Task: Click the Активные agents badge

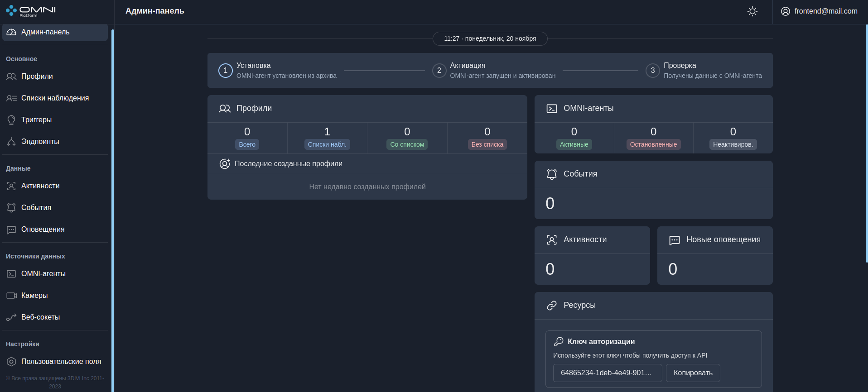Action: click(574, 144)
